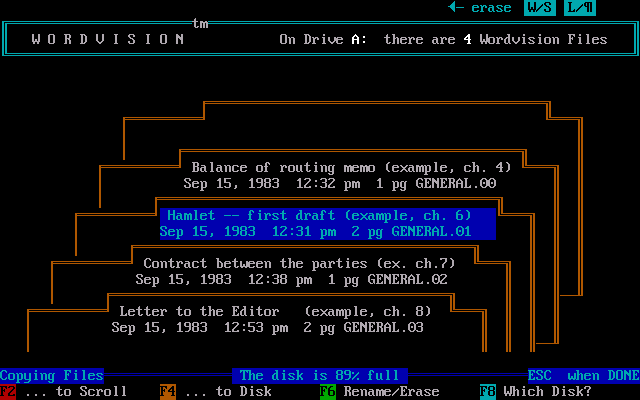Choose the Rename/Erase function option
The image size is (640, 400).
coord(391,391)
